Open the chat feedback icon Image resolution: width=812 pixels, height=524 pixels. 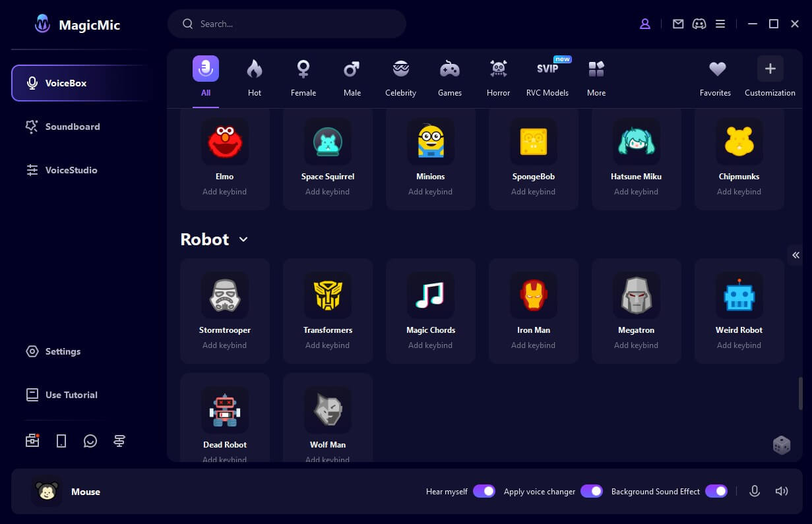[x=90, y=441]
